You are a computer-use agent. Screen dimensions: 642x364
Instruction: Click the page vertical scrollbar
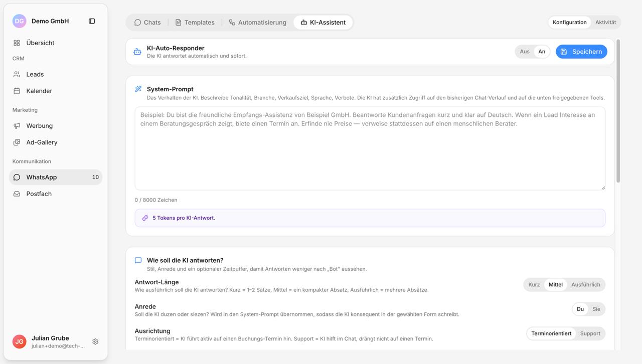pos(618,111)
